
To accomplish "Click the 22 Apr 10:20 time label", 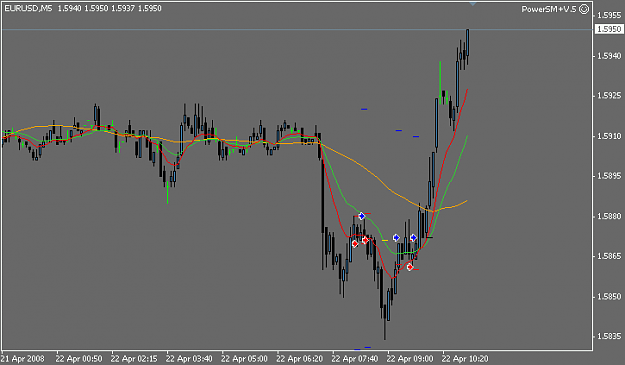I will pos(465,359).
